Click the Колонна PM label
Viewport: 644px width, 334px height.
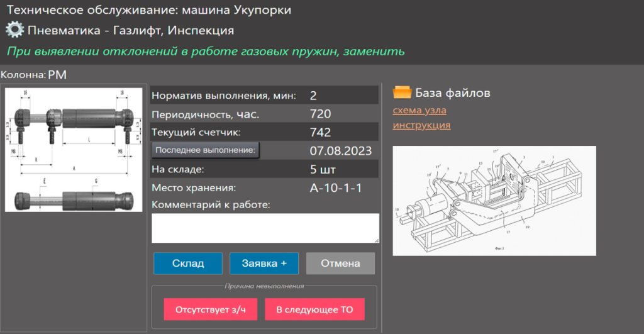point(57,75)
